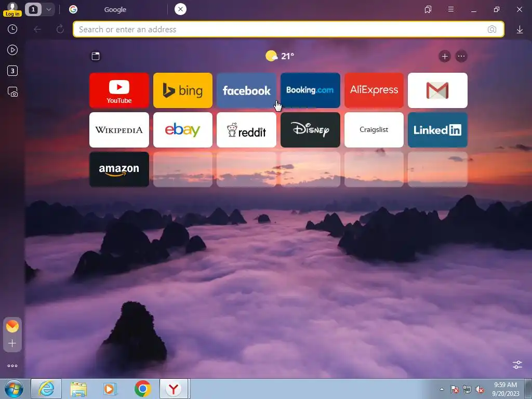Open the YouTube speed dial tile
The image size is (532, 399).
[x=119, y=90]
